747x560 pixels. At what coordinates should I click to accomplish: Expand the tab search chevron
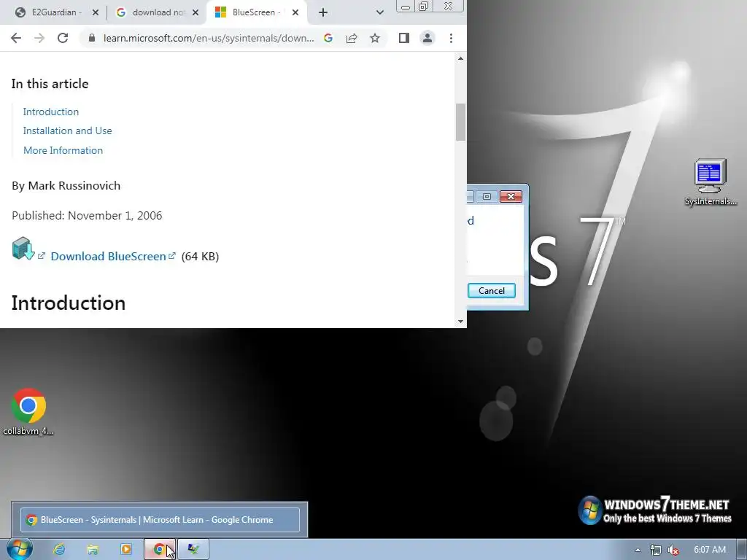(x=379, y=12)
